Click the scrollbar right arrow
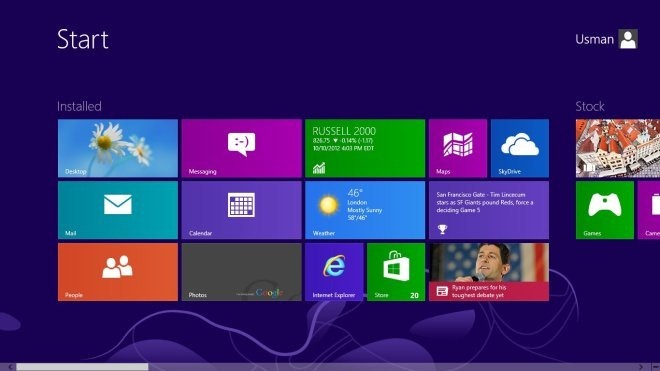The image size is (660, 371). click(641, 367)
